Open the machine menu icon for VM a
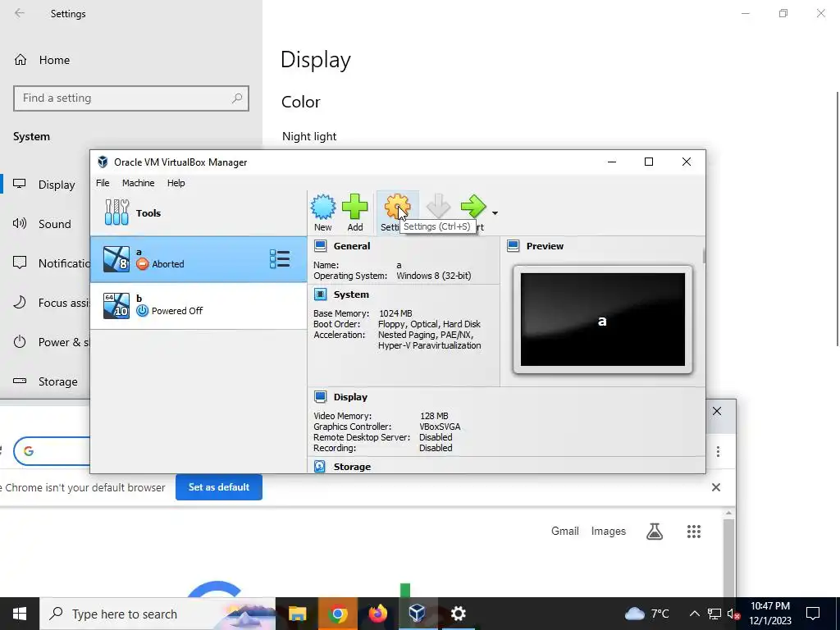The image size is (840, 630). 280,259
